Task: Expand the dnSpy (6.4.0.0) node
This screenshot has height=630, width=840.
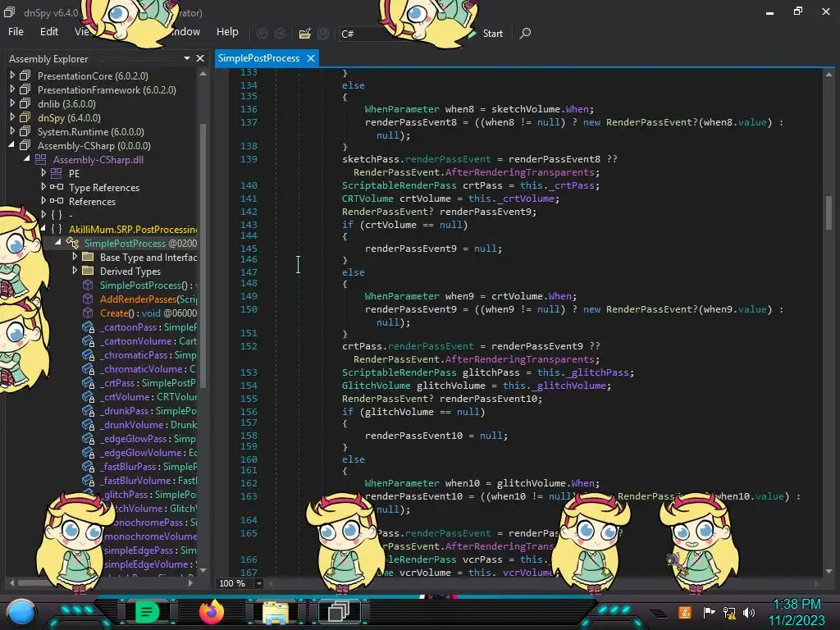Action: point(12,117)
